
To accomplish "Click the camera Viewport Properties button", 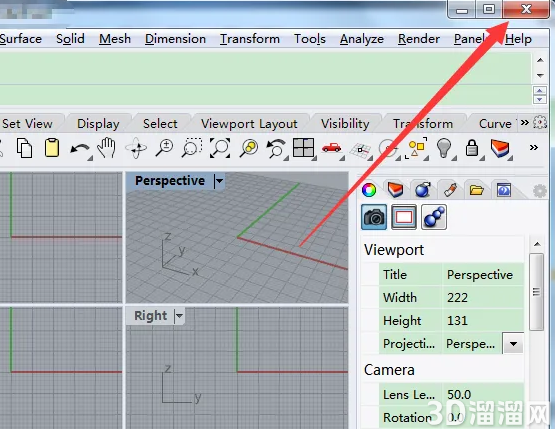I will pos(374,217).
